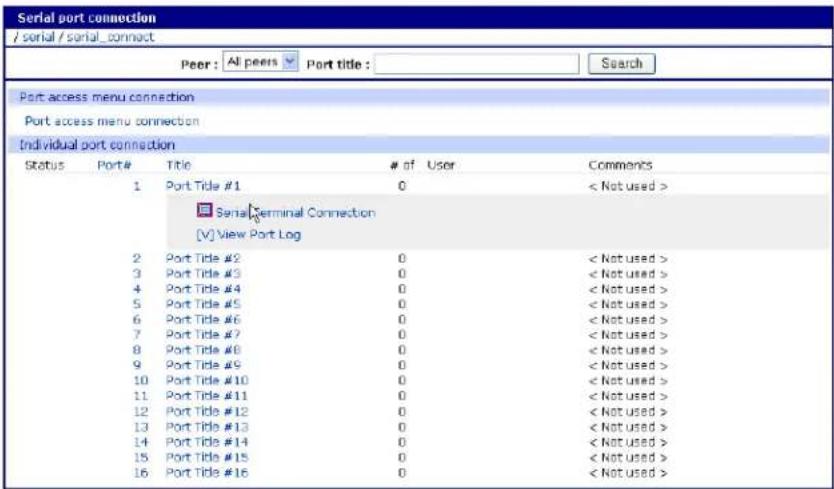Click the Serial Terminal Connection monitor icon
The width and height of the screenshot is (834, 489).
[204, 211]
